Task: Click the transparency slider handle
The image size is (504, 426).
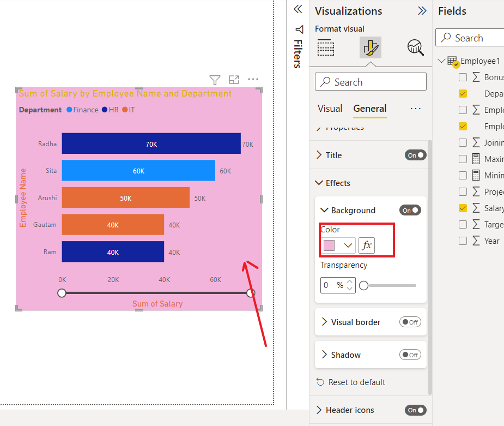Action: coord(363,285)
